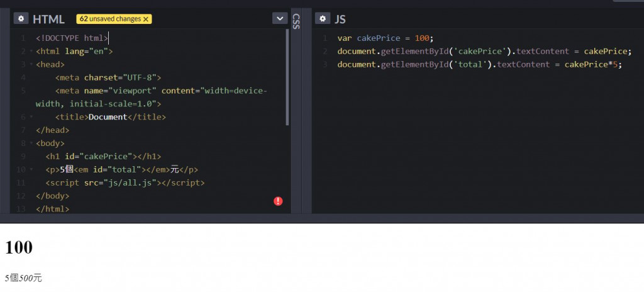Collapse the fold arrow on line 10
This screenshot has height=292, width=644.
point(31,170)
